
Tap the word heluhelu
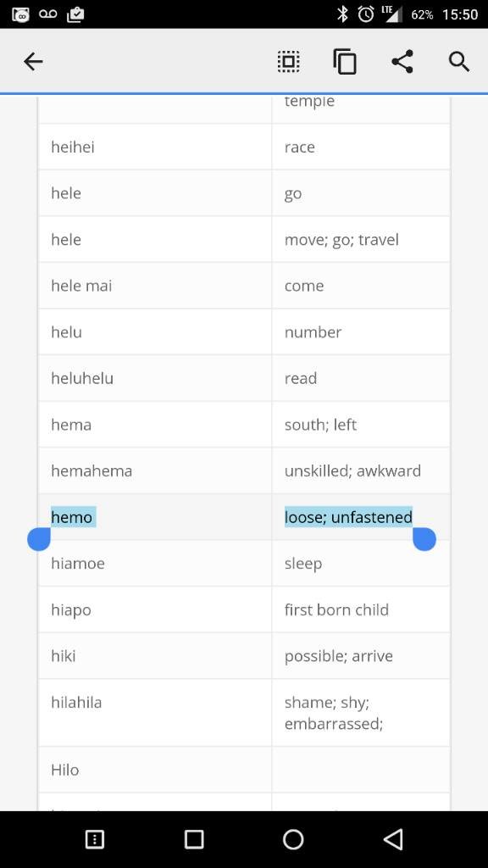point(82,378)
